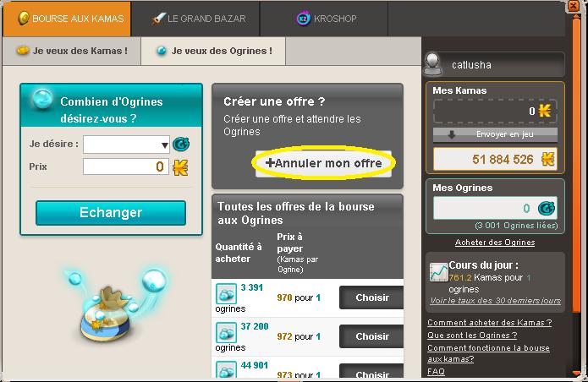Open the Je désire dropdown arrow
Screen dimensions: 588x382
(164, 145)
